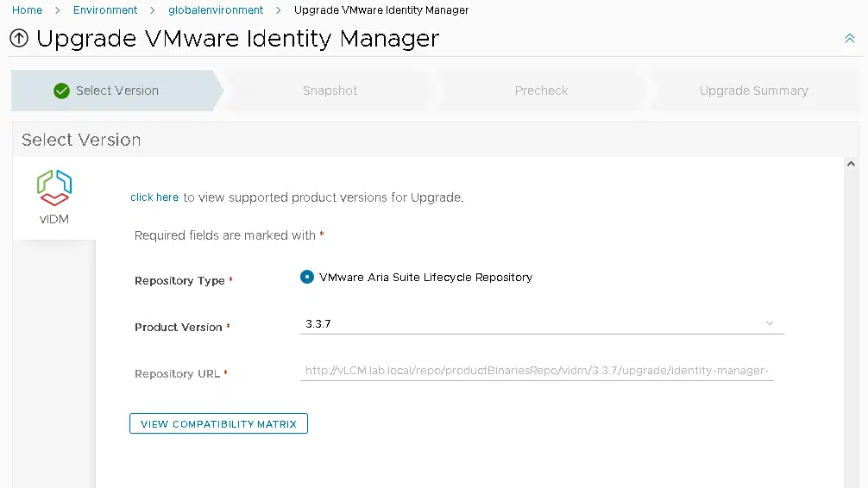Click the Repository URL field

pyautogui.click(x=537, y=371)
